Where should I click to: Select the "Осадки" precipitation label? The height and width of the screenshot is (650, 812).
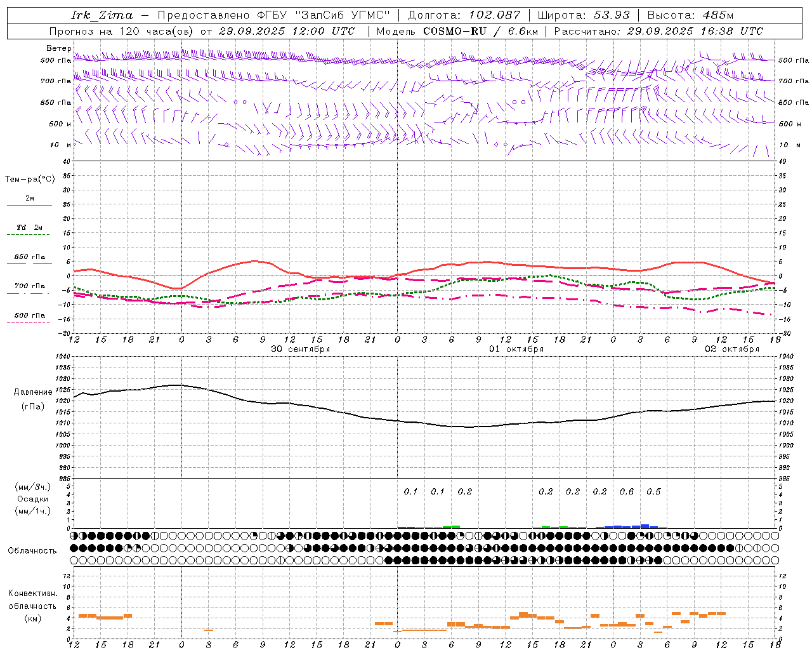click(x=33, y=499)
